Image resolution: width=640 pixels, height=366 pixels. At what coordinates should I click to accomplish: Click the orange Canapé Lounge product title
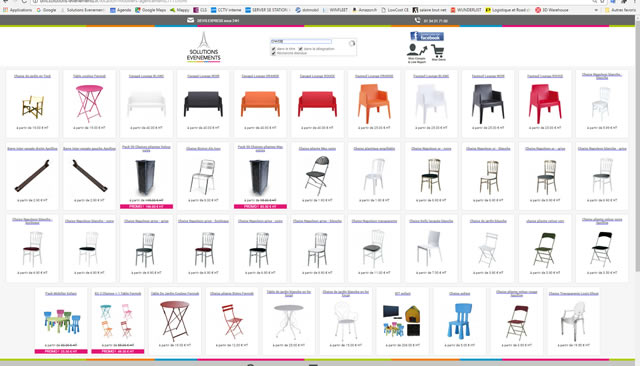(x=260, y=76)
